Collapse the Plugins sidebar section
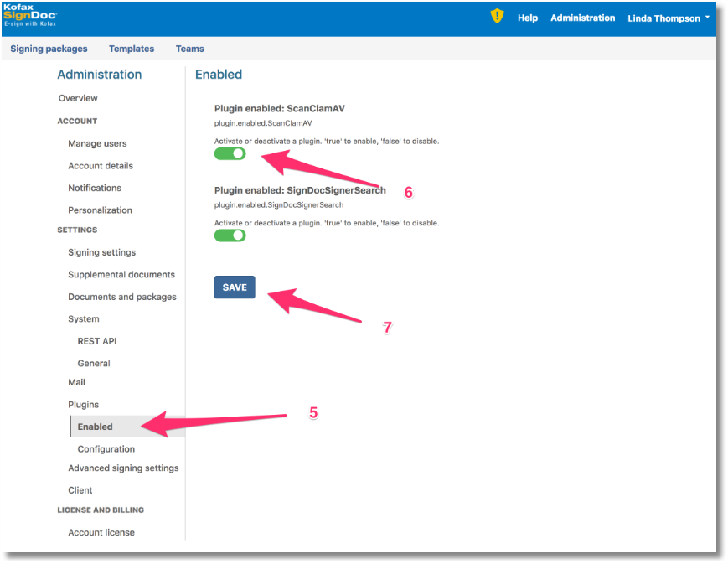The width and height of the screenshot is (728, 564). pos(83,405)
